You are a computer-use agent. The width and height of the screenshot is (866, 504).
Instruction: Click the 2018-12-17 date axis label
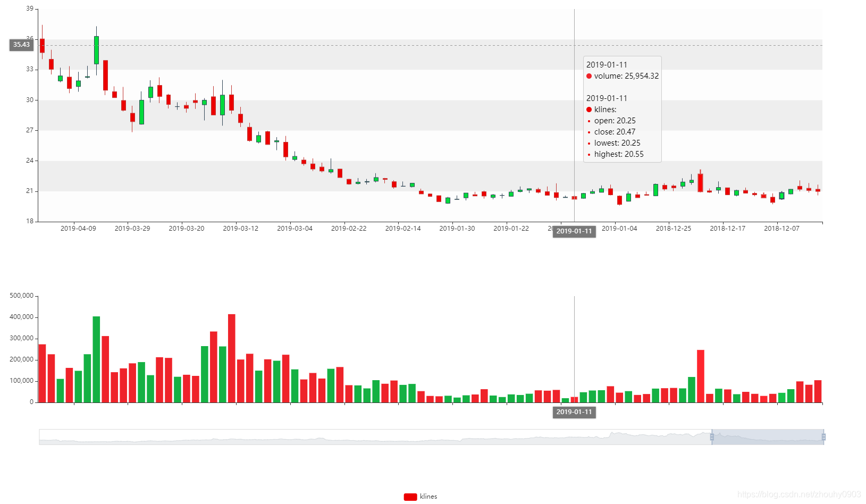[728, 229]
